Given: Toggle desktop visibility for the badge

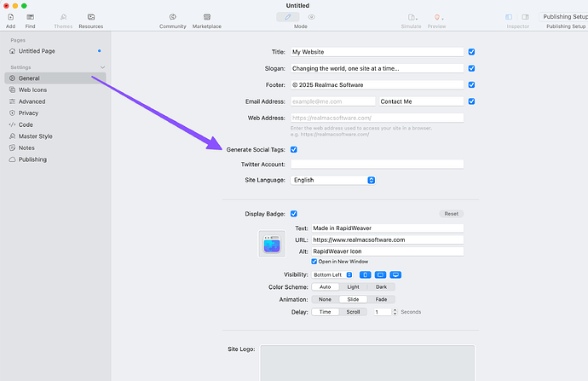Looking at the screenshot, I should pos(395,275).
